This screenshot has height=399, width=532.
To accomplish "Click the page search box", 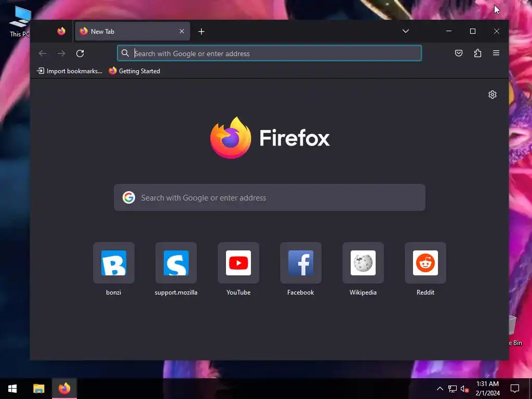I will tap(270, 197).
